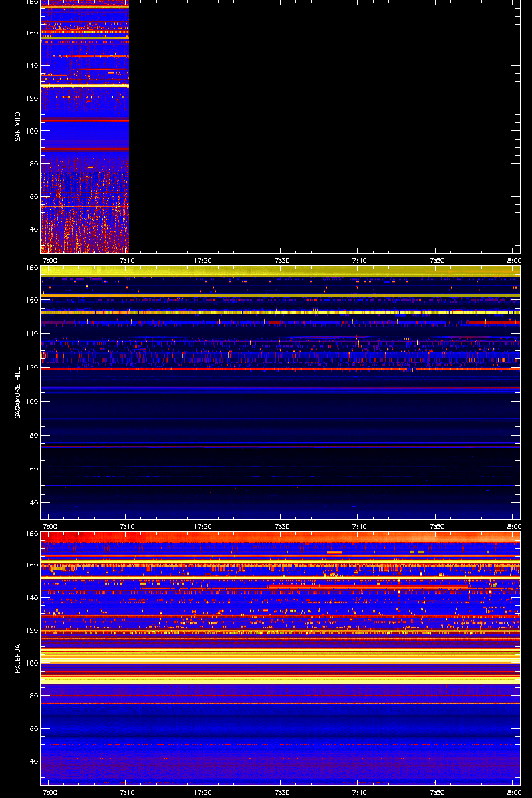Image resolution: width=532 pixels, height=798 pixels.
Task: Click 17:20 label under Palehua panel
Action: point(203,792)
